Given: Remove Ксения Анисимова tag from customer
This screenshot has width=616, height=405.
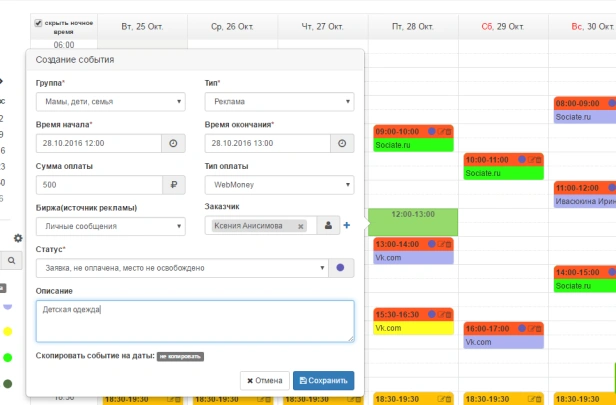Looking at the screenshot, I should [x=301, y=226].
